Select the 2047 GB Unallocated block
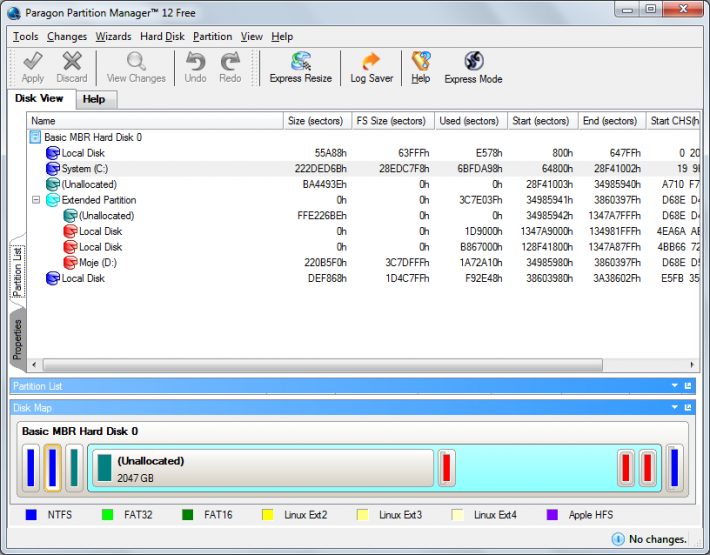710x555 pixels. pyautogui.click(x=263, y=469)
